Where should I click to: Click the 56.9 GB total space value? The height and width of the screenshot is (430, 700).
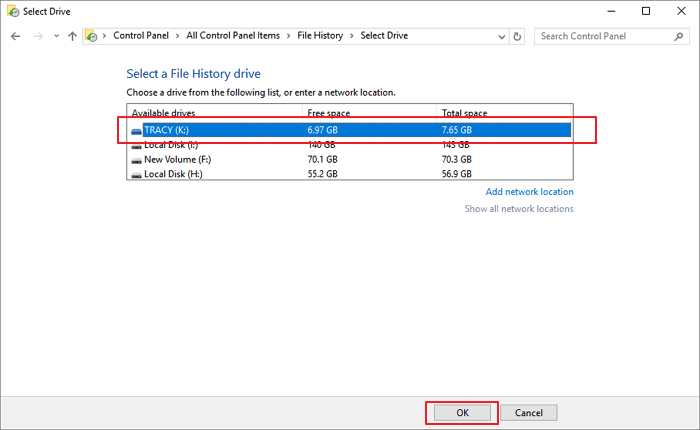[457, 174]
